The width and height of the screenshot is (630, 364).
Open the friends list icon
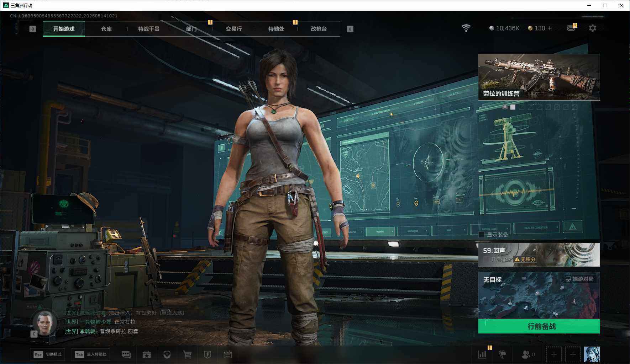click(528, 354)
